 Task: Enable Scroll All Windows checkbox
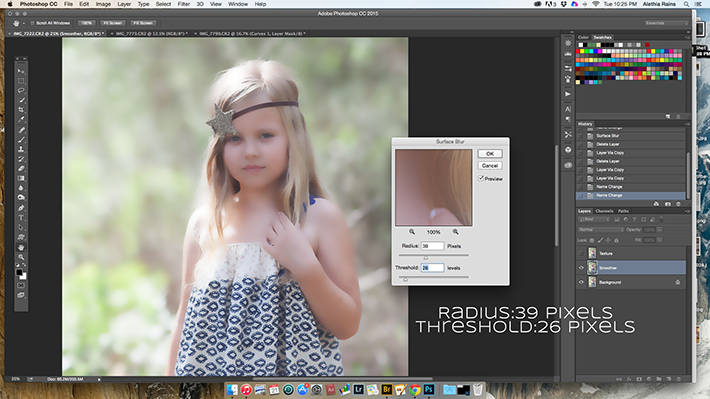click(33, 23)
